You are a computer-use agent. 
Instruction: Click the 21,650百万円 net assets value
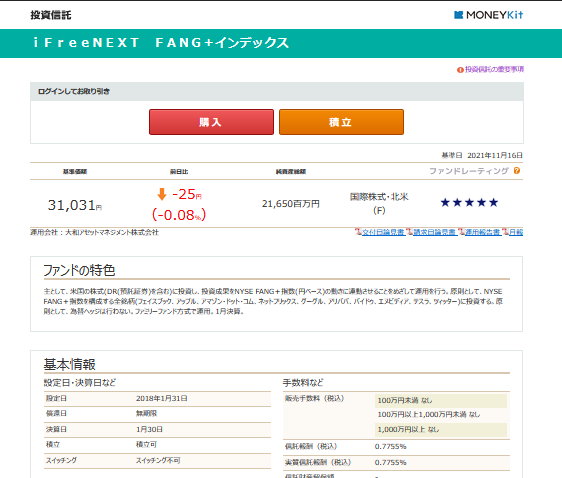(291, 204)
